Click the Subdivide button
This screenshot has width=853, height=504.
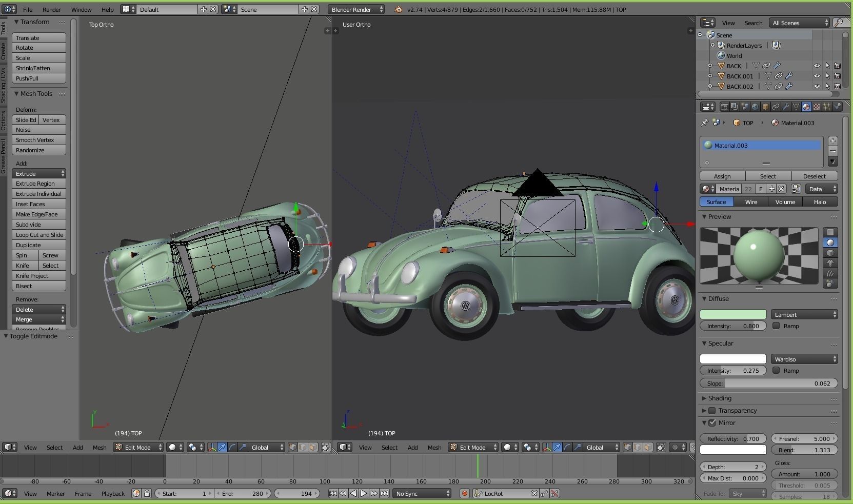(39, 224)
